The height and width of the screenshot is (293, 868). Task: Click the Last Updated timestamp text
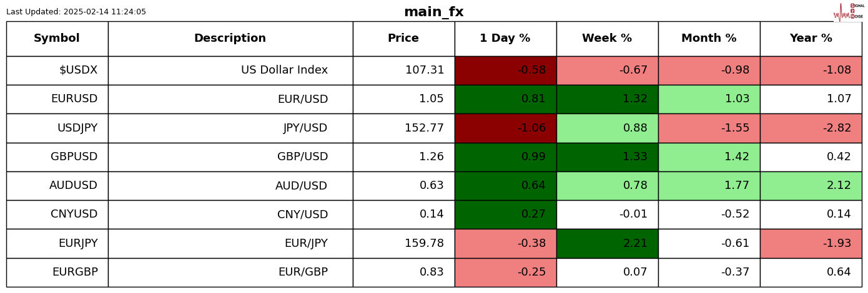point(76,12)
